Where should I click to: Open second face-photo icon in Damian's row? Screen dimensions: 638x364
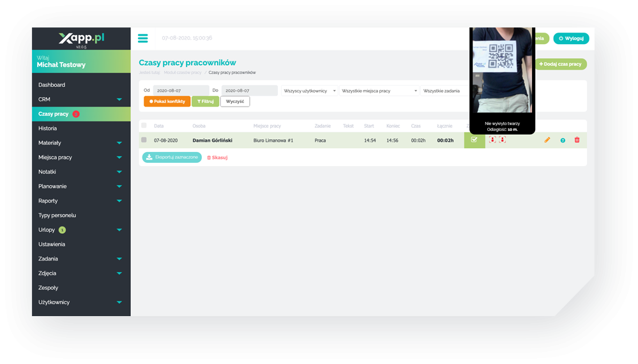(x=503, y=140)
